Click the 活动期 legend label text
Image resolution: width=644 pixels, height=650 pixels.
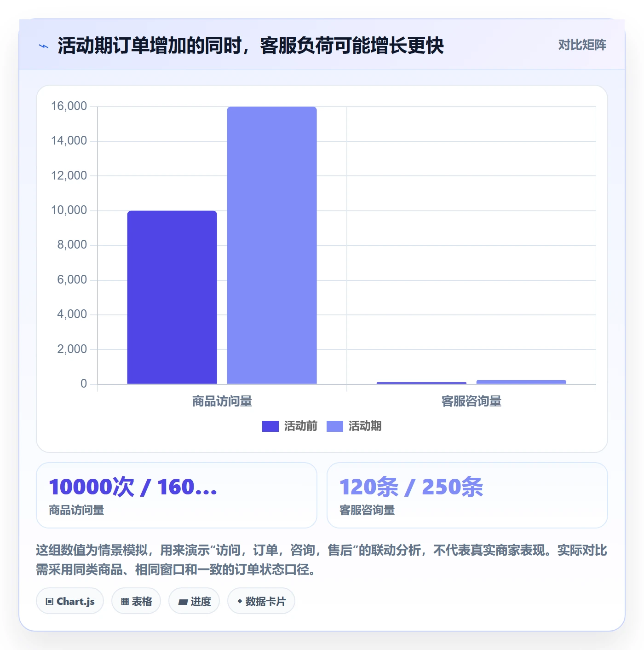[365, 426]
